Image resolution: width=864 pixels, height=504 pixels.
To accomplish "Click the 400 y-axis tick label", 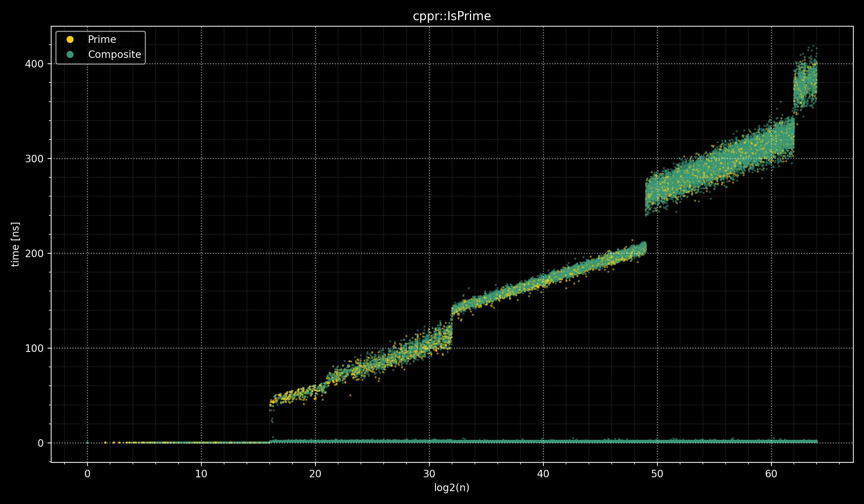I will click(x=34, y=64).
